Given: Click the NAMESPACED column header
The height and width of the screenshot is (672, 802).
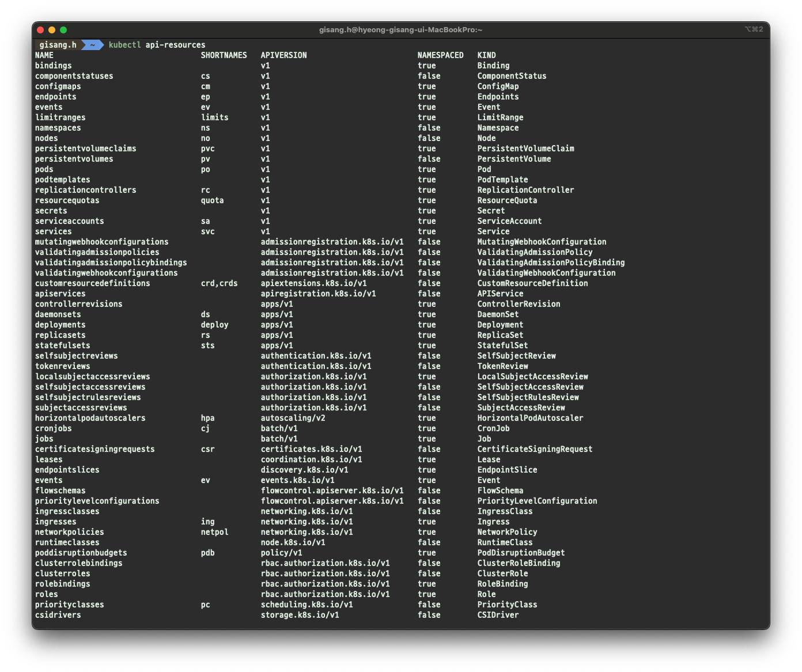Looking at the screenshot, I should (x=441, y=55).
